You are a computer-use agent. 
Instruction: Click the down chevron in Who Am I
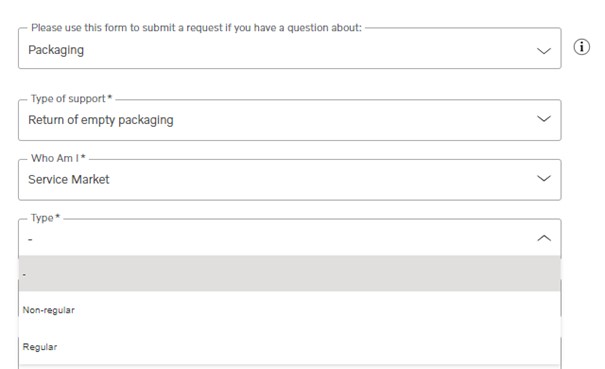click(544, 178)
